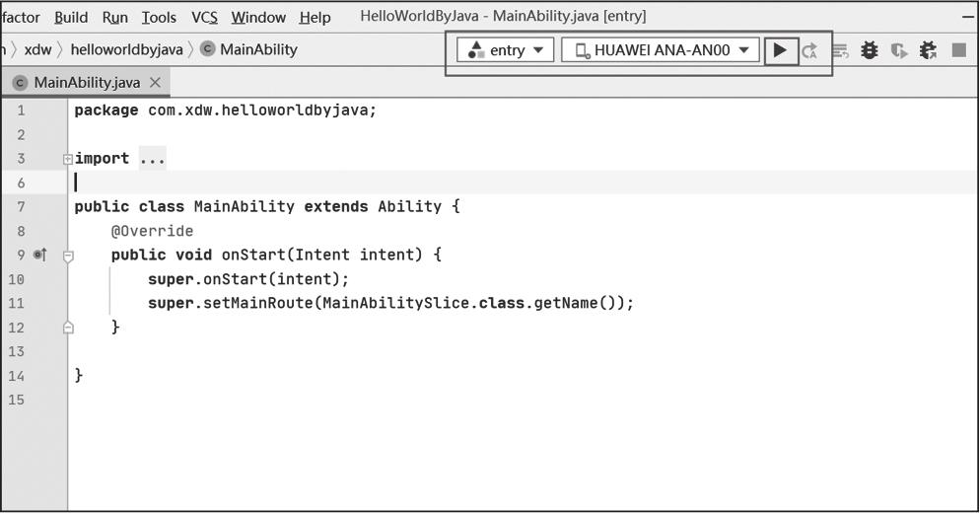Click the class icon beside MainAbility breadcrumb

tap(208, 48)
